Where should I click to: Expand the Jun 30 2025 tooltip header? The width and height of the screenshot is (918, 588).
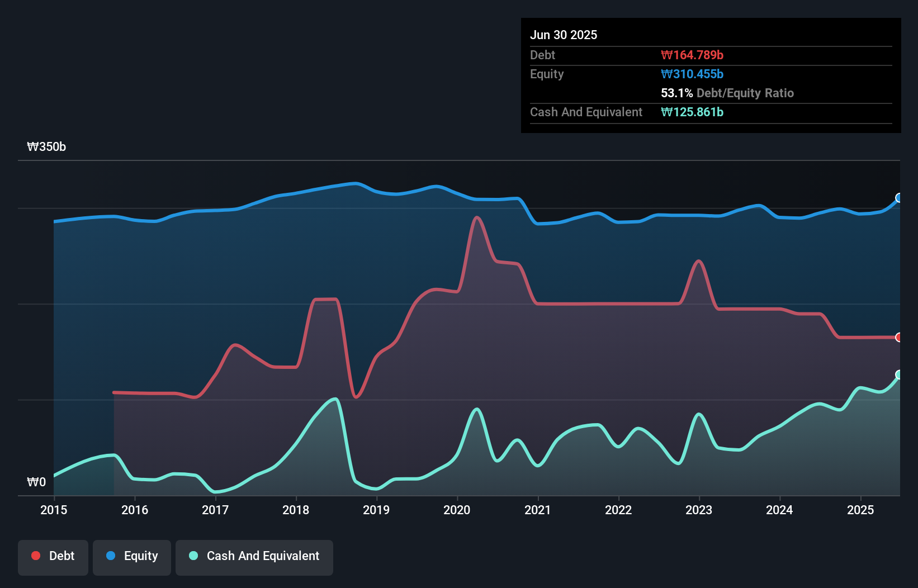(x=564, y=35)
